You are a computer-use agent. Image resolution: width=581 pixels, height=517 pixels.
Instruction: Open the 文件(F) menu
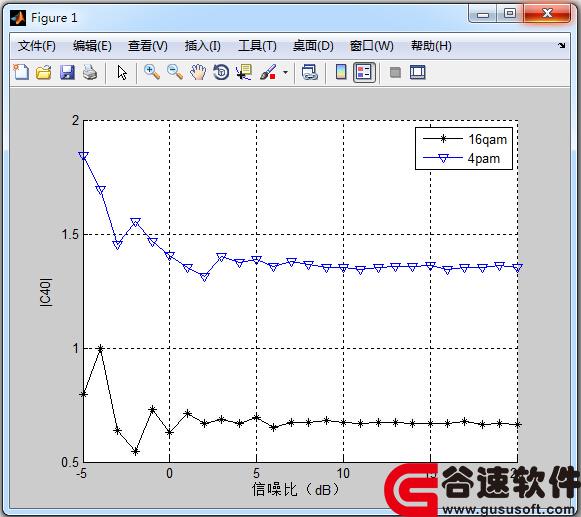(x=37, y=46)
